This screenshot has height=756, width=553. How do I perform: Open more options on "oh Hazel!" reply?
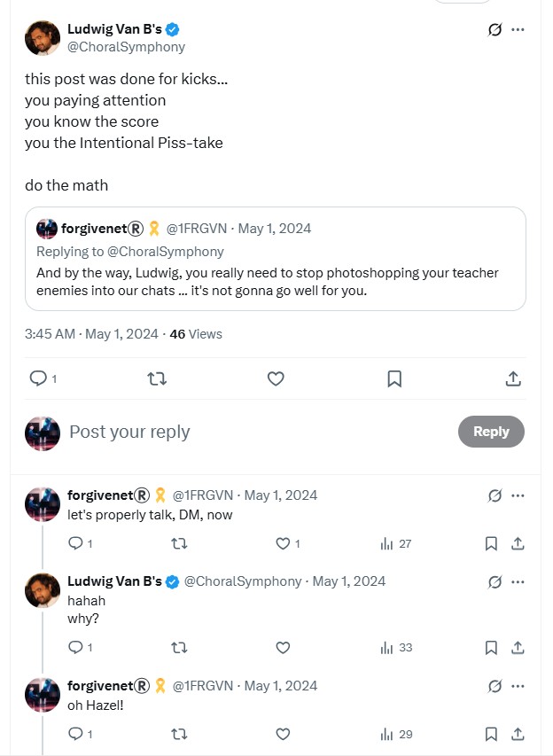coord(518,686)
